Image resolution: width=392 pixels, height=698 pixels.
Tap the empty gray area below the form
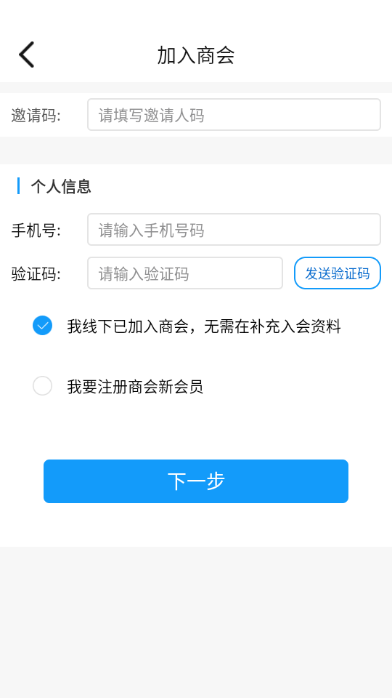[x=196, y=622]
